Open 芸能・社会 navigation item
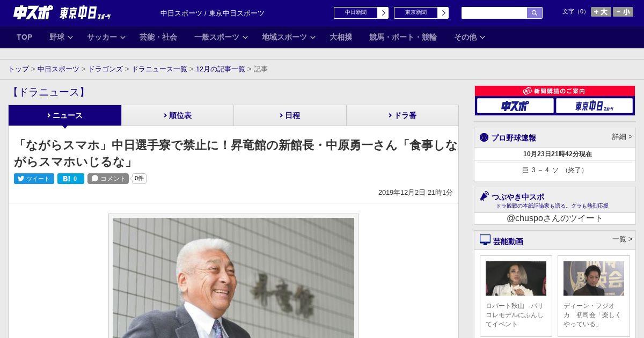This screenshot has width=644, height=338. 158,37
